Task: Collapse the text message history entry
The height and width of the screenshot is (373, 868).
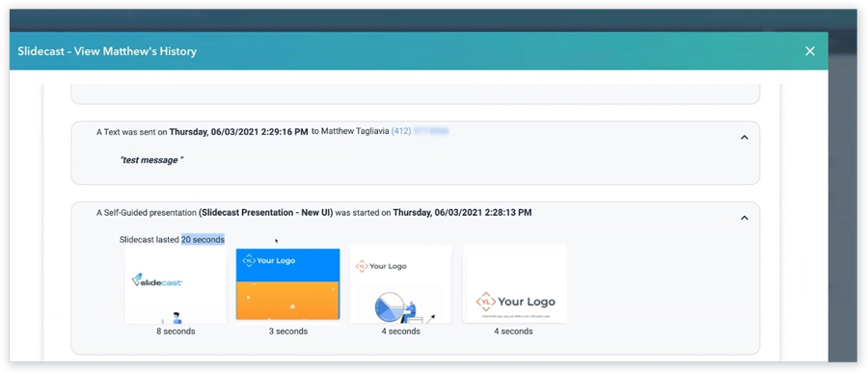Action: point(745,137)
